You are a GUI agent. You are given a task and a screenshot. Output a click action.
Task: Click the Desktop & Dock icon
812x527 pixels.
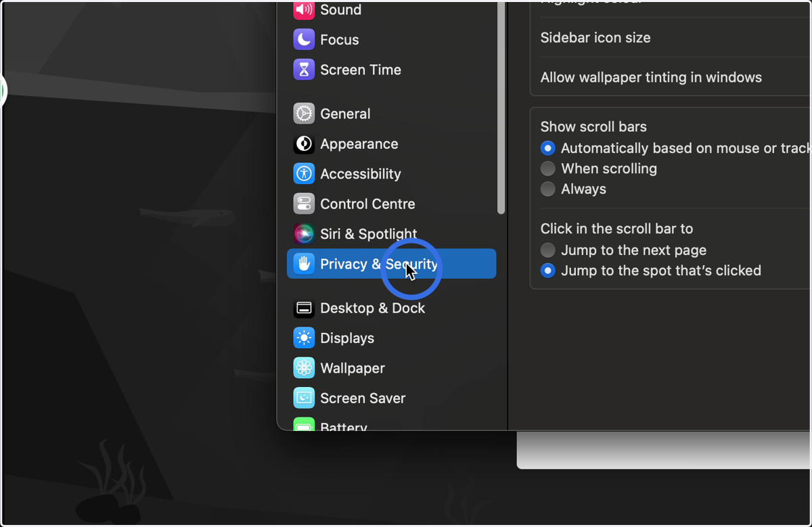coord(304,308)
